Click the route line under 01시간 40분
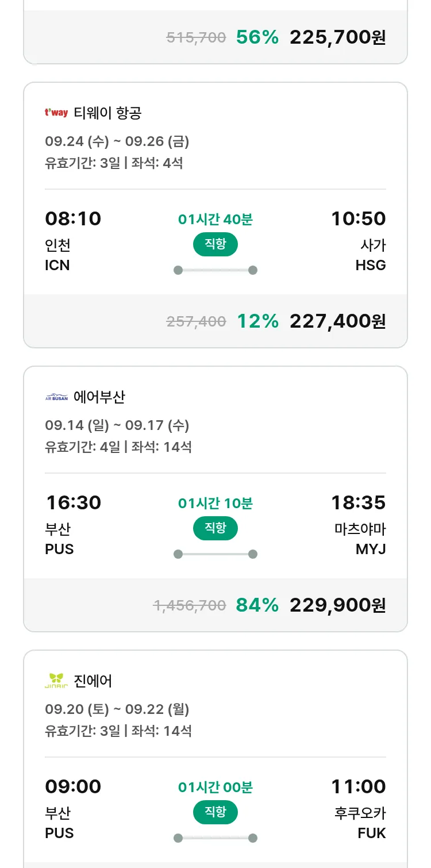 215,270
